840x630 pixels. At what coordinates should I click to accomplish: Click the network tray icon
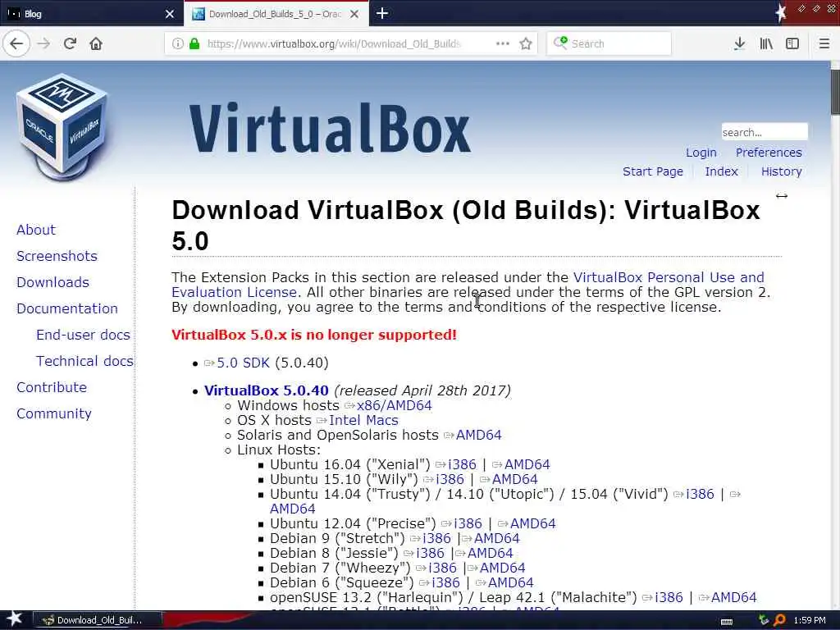pos(764,620)
